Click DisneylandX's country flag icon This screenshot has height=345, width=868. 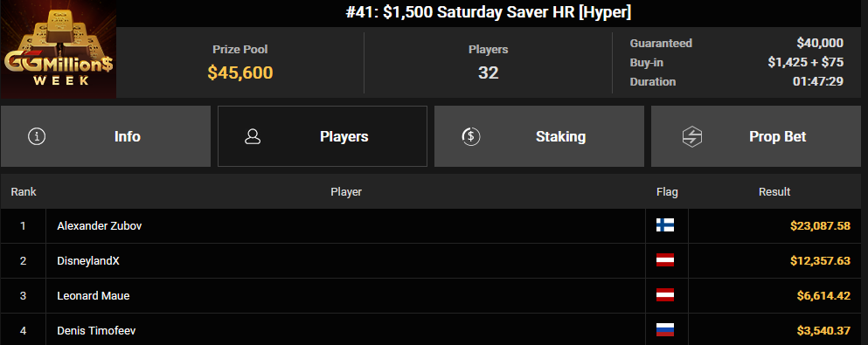665,260
